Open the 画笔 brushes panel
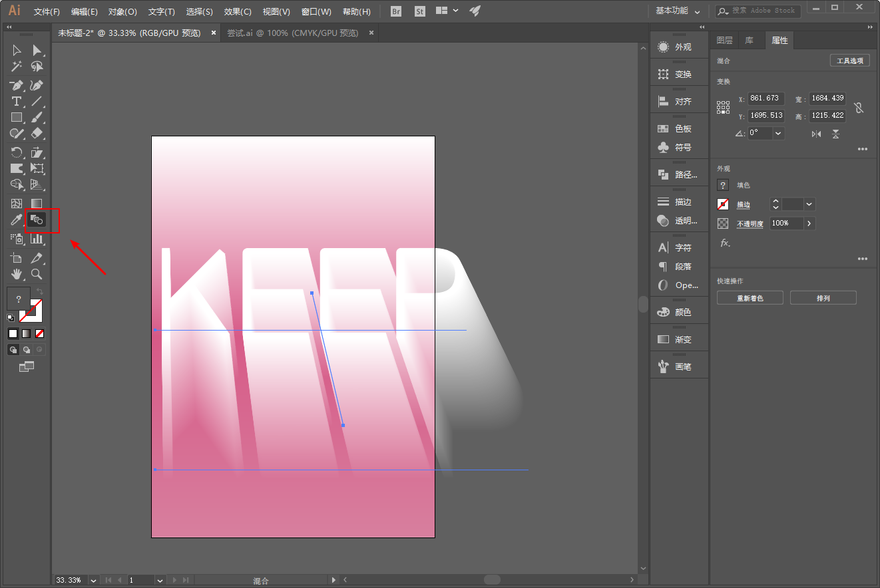The image size is (880, 588). click(675, 367)
